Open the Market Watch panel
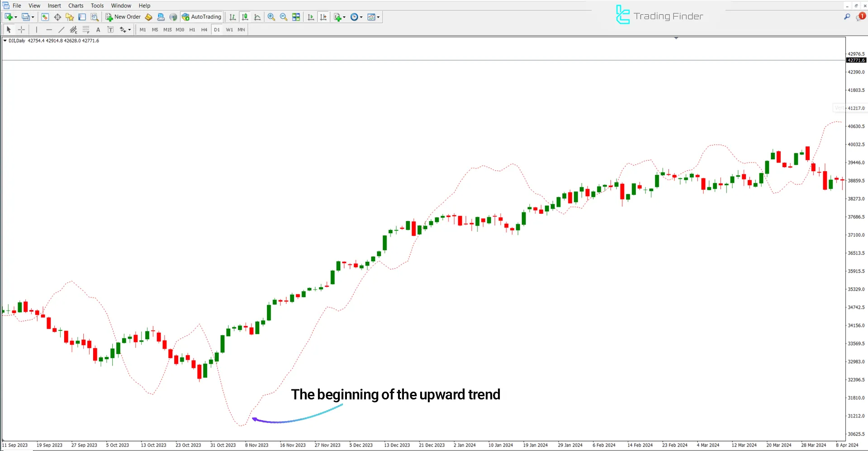The image size is (868, 451). (x=45, y=17)
